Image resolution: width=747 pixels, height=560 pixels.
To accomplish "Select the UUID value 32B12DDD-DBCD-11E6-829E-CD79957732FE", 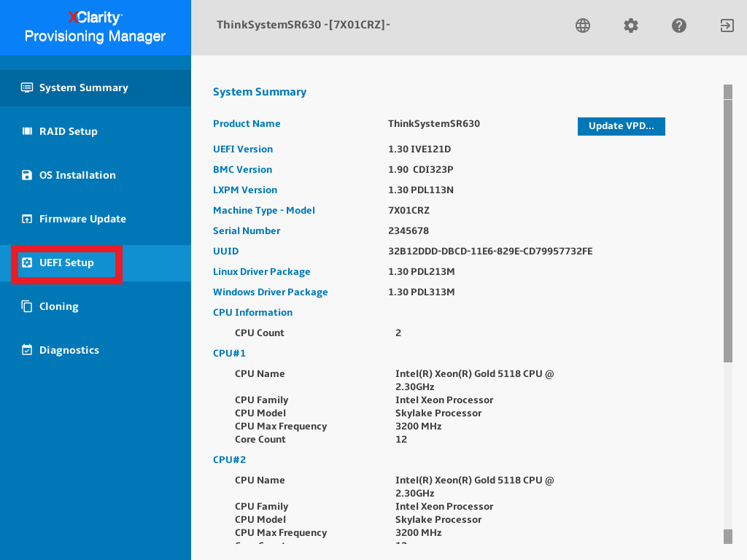I will pos(490,252).
